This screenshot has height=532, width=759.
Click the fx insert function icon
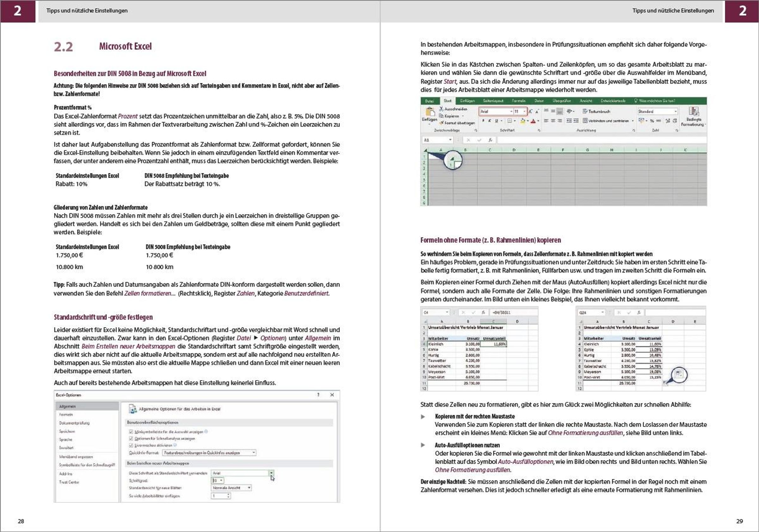point(490,140)
